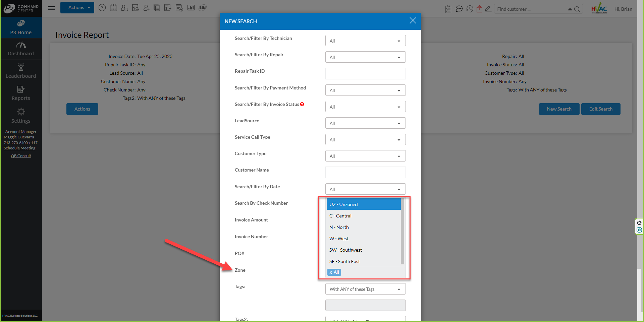
Task: Remove the 'All' tag from Zone
Action: [x=331, y=272]
